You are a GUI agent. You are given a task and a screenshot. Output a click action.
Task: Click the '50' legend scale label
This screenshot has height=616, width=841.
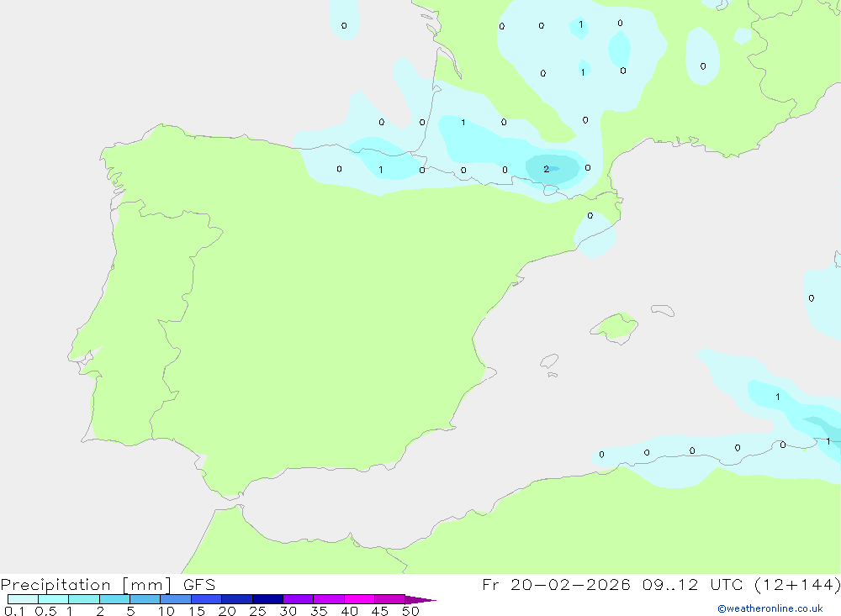(410, 611)
